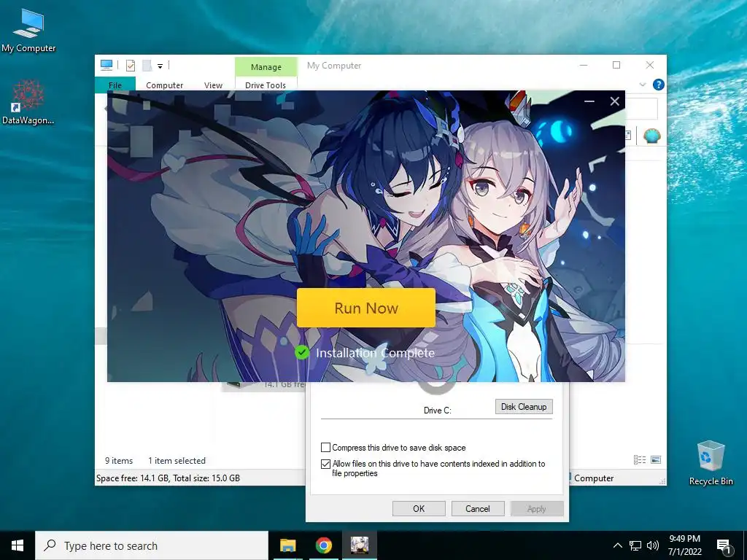Click the shell icon in Explorer toolbar

651,136
